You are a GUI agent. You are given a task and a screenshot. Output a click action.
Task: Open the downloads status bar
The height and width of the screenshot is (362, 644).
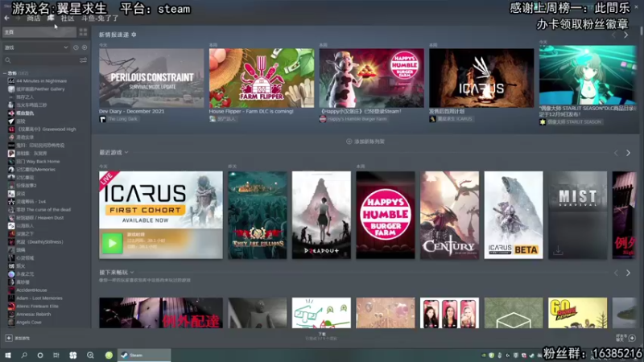(x=321, y=336)
